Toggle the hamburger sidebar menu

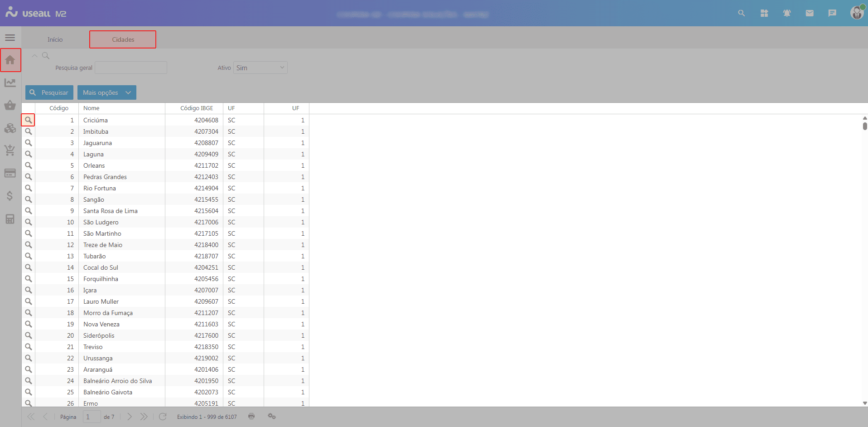coord(10,38)
